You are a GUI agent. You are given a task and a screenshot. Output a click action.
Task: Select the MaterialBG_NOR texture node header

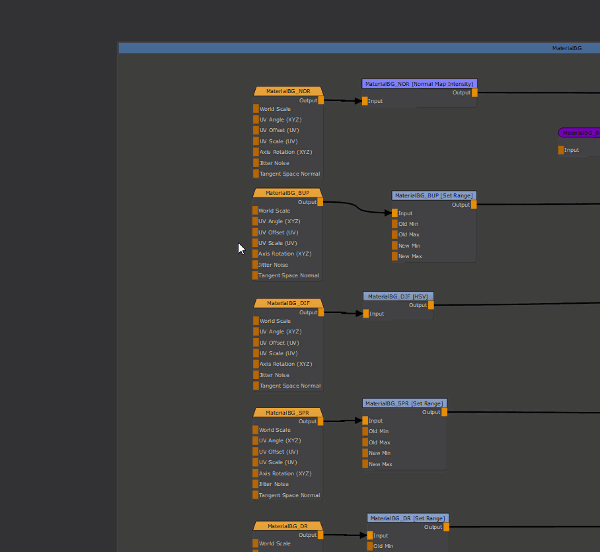coord(288,91)
